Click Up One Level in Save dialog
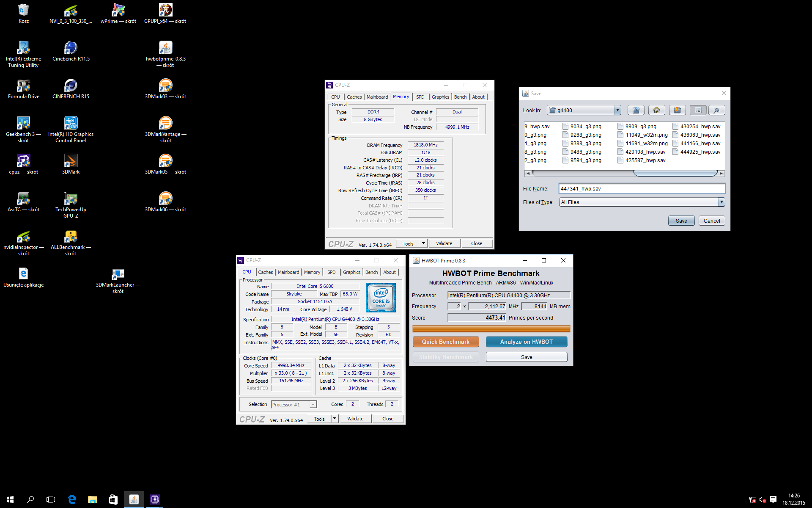Image resolution: width=812 pixels, height=508 pixels. coord(636,110)
